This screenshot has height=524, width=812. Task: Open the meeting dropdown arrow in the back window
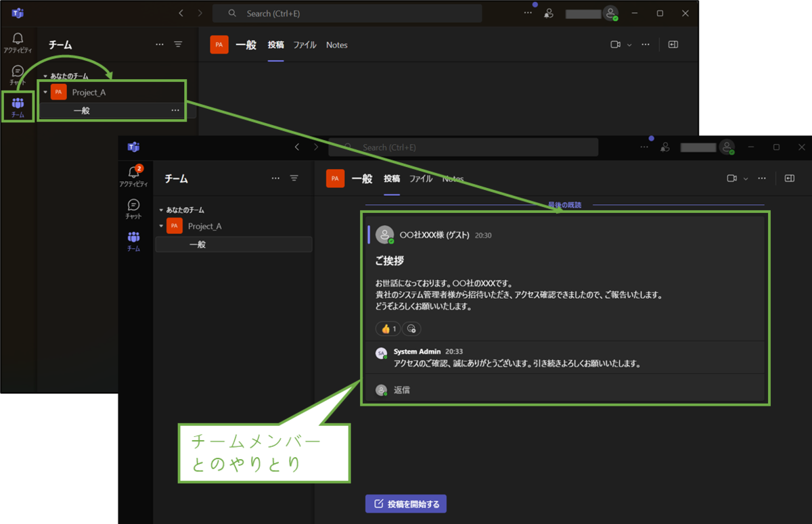(x=629, y=45)
